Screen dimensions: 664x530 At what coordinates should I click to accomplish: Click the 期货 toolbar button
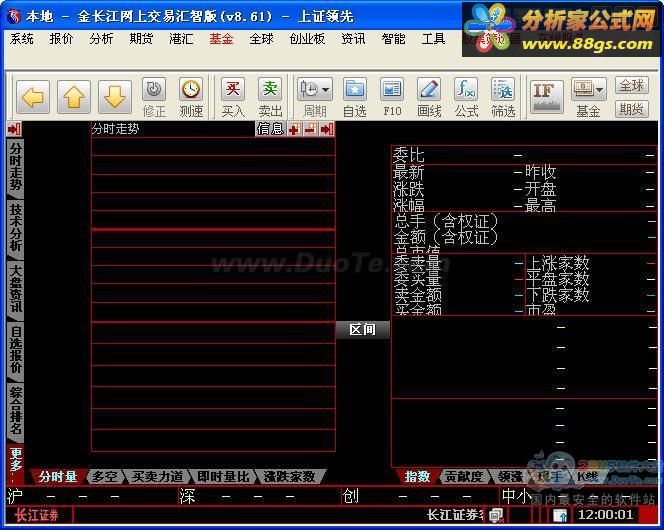click(632, 109)
